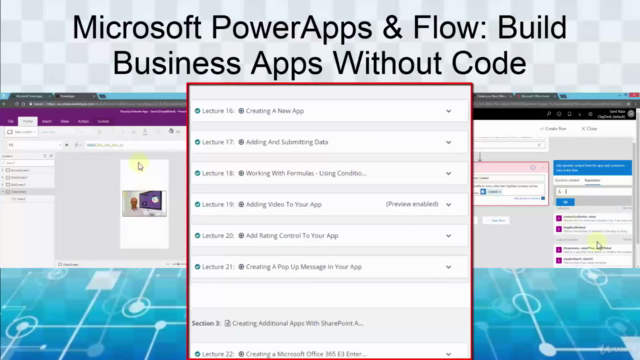Click the green checkmark beside Lecture 19

[x=198, y=204]
